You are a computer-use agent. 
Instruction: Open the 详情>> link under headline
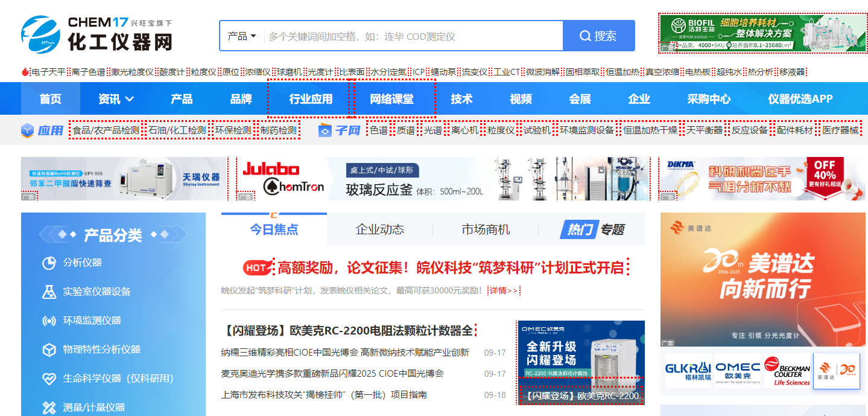(x=503, y=290)
